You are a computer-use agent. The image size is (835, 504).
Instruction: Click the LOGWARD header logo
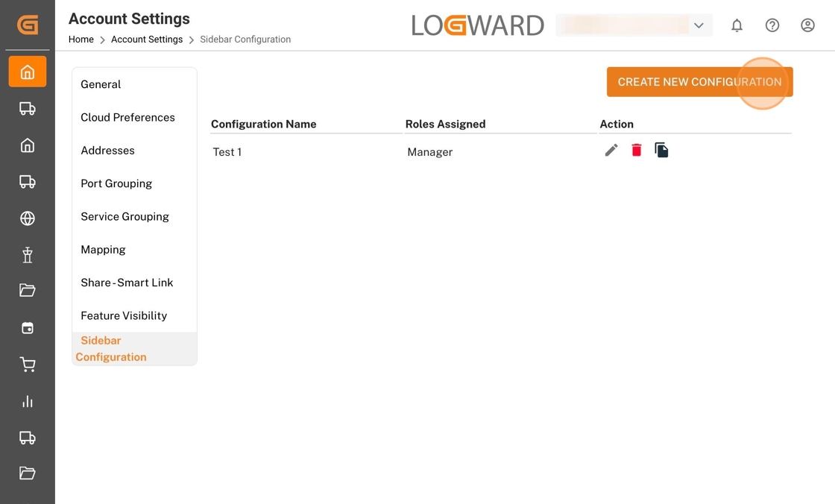pos(478,25)
